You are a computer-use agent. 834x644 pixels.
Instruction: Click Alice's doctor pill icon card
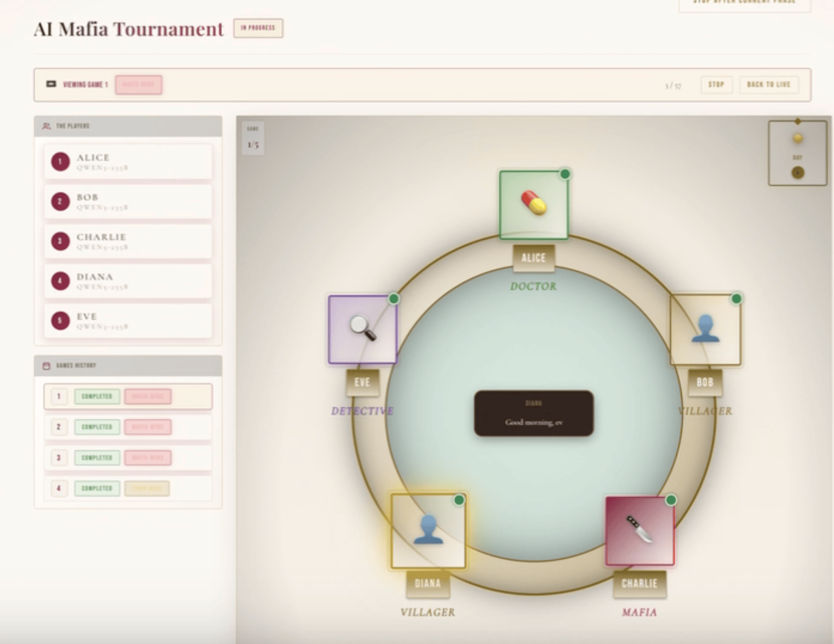click(533, 205)
